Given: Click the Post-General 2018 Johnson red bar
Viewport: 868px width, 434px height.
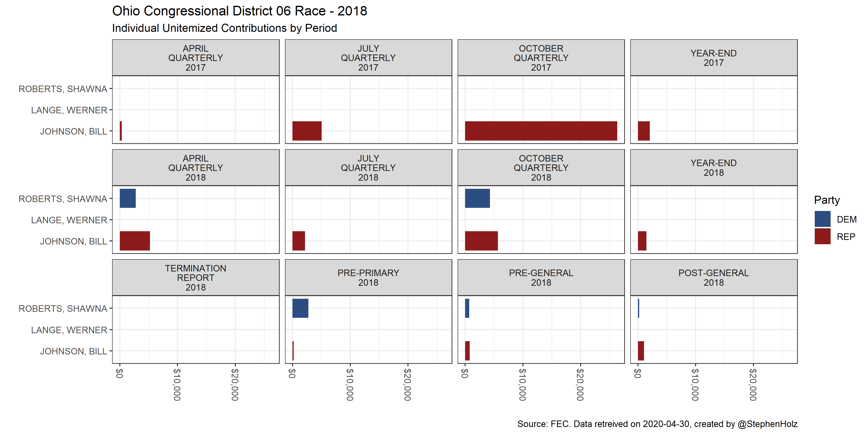Looking at the screenshot, I should coord(641,350).
